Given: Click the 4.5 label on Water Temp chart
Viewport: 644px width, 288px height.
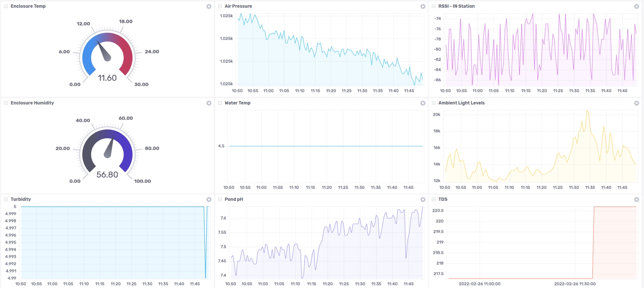Looking at the screenshot, I should coord(221,146).
